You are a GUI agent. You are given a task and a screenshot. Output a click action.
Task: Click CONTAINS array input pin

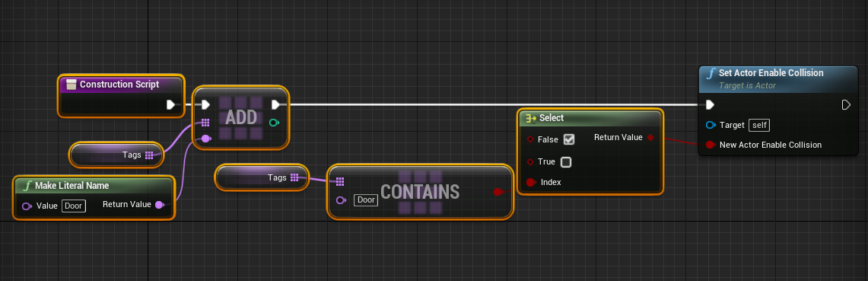pyautogui.click(x=340, y=181)
